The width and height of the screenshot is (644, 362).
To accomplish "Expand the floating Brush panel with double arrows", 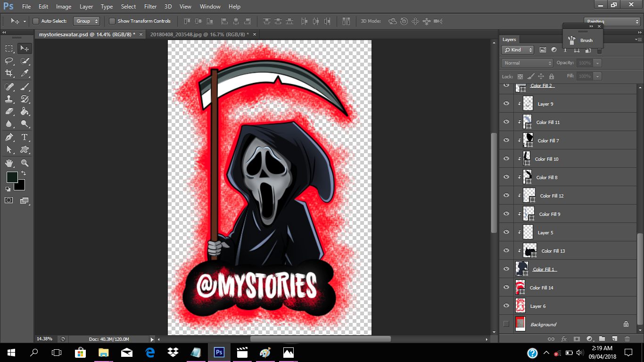I will pyautogui.click(x=591, y=26).
